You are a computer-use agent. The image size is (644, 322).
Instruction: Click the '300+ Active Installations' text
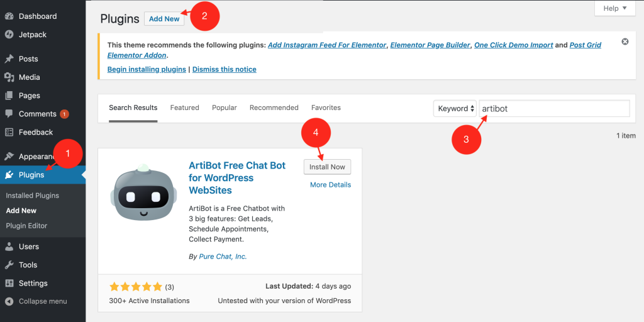(x=150, y=301)
